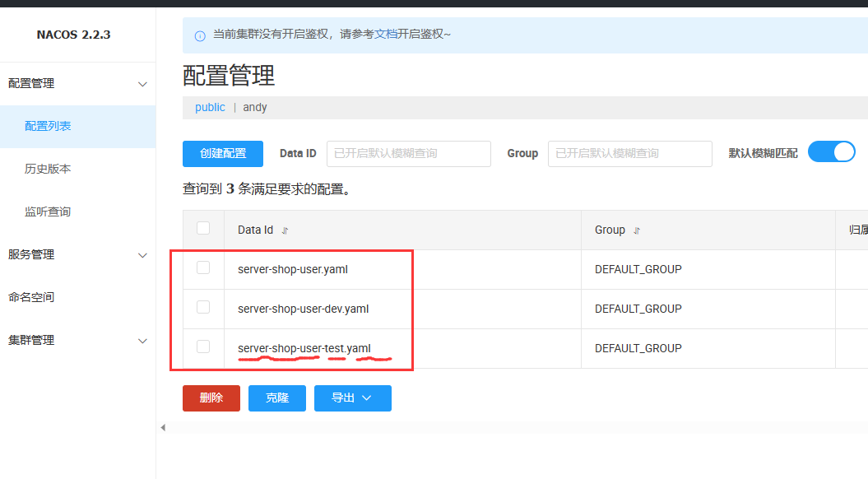Click the 配置管理 page heading
The height and width of the screenshot is (479, 868).
[x=229, y=76]
